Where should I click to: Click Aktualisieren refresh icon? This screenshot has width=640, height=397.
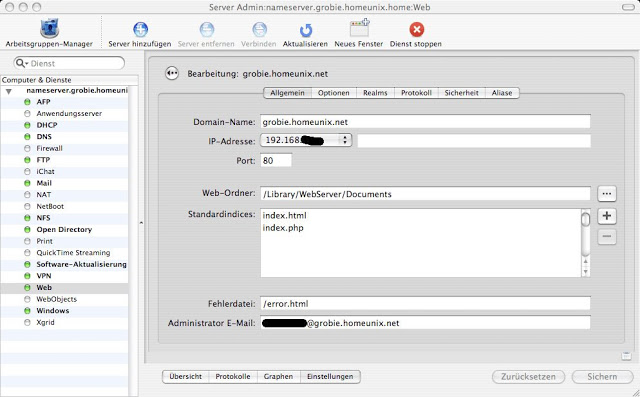tap(305, 30)
